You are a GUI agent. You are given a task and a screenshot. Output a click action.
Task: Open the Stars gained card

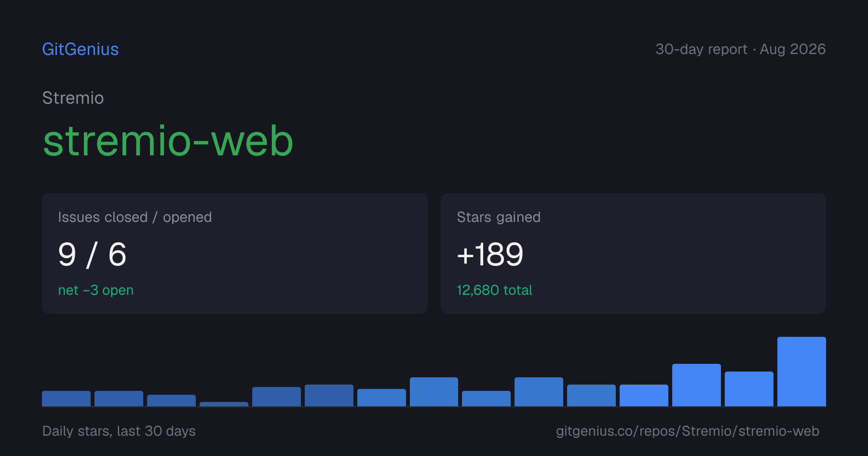click(x=633, y=253)
